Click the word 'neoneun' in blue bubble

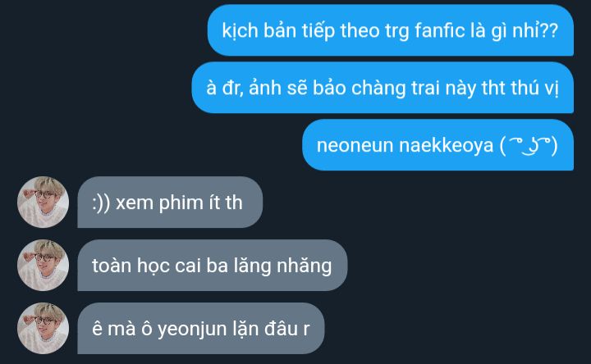tap(355, 146)
